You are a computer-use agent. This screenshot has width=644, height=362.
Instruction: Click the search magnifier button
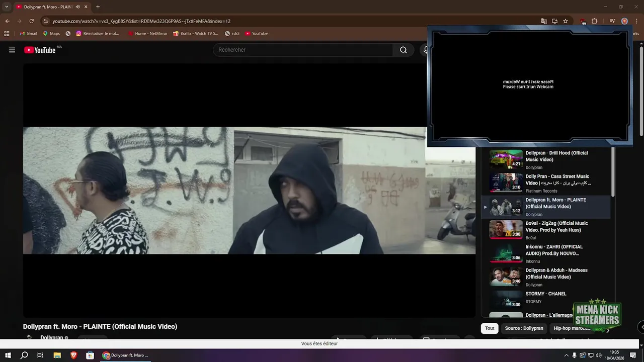pos(404,50)
